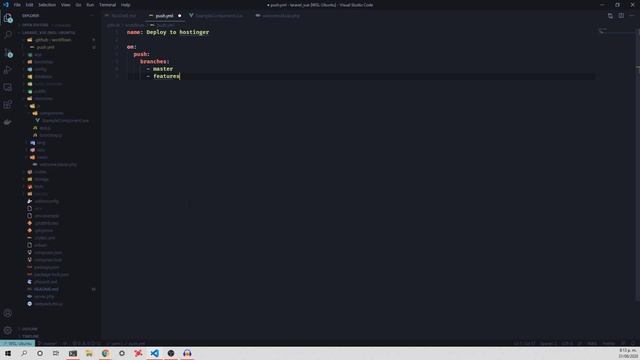The height and width of the screenshot is (360, 640).
Task: Switch to the welcome.blade.php tab
Action: (281, 16)
